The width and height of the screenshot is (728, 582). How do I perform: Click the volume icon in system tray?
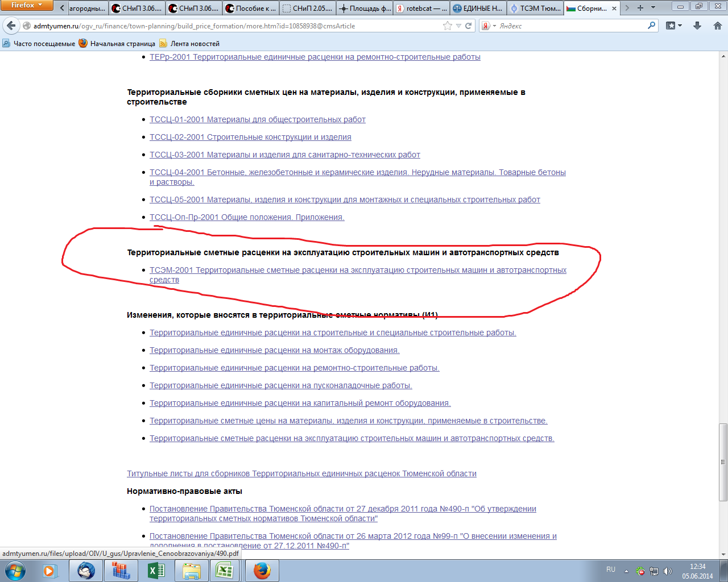(x=667, y=571)
